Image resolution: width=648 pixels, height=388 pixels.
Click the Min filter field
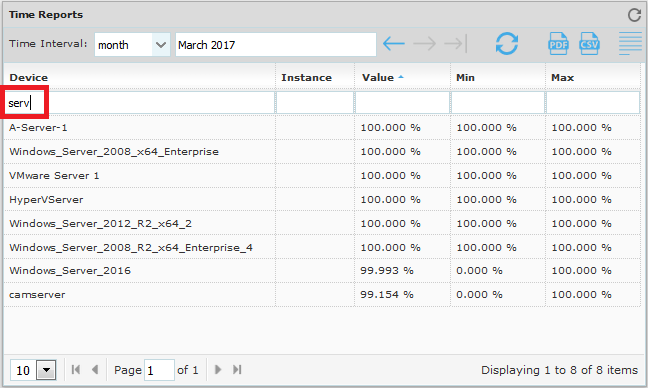point(498,102)
